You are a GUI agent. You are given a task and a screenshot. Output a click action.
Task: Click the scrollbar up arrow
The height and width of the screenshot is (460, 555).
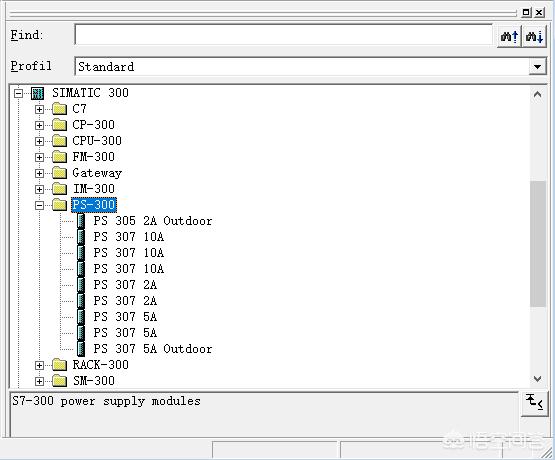coord(537,94)
